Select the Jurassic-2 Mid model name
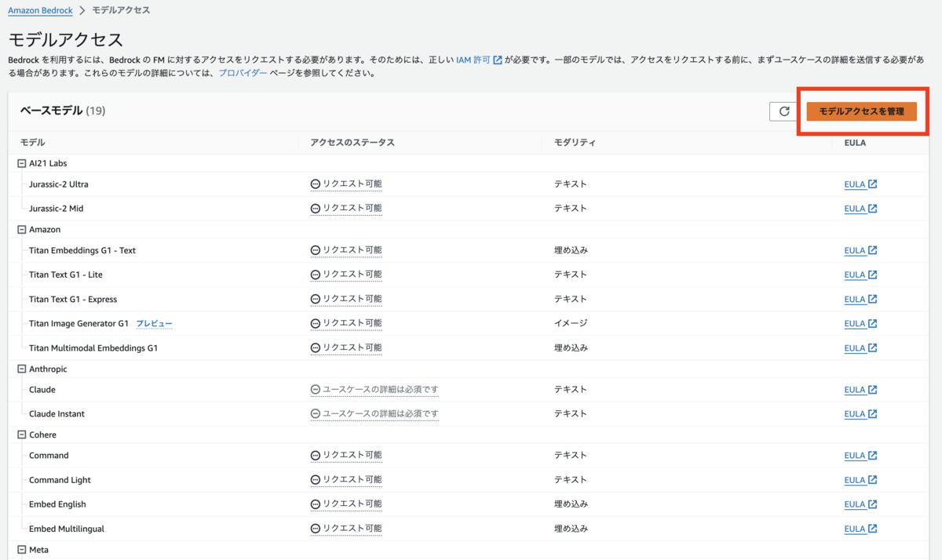 click(x=57, y=209)
